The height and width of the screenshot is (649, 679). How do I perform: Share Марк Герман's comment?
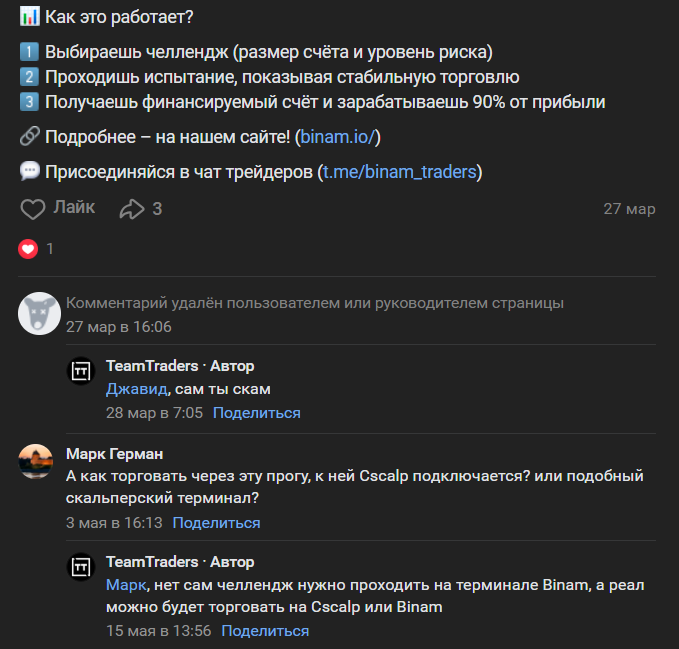[x=216, y=523]
